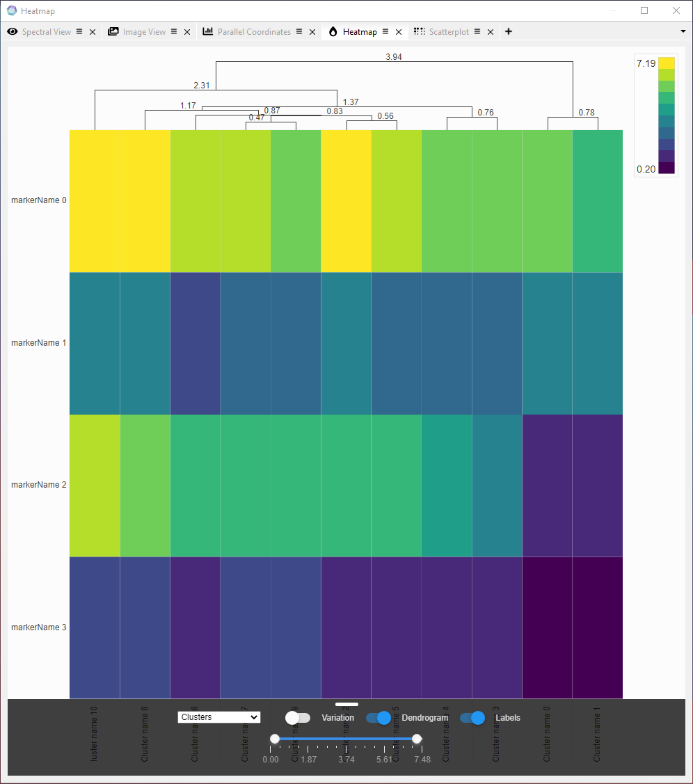The height and width of the screenshot is (784, 693).
Task: Add a new view with plus icon
Action: click(509, 31)
